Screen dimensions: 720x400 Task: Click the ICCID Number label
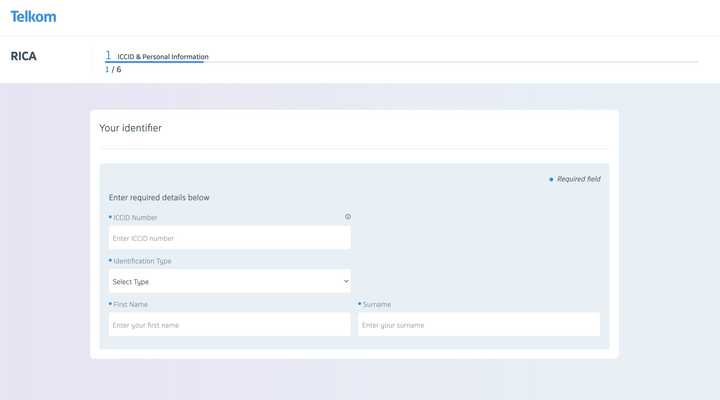click(x=135, y=218)
